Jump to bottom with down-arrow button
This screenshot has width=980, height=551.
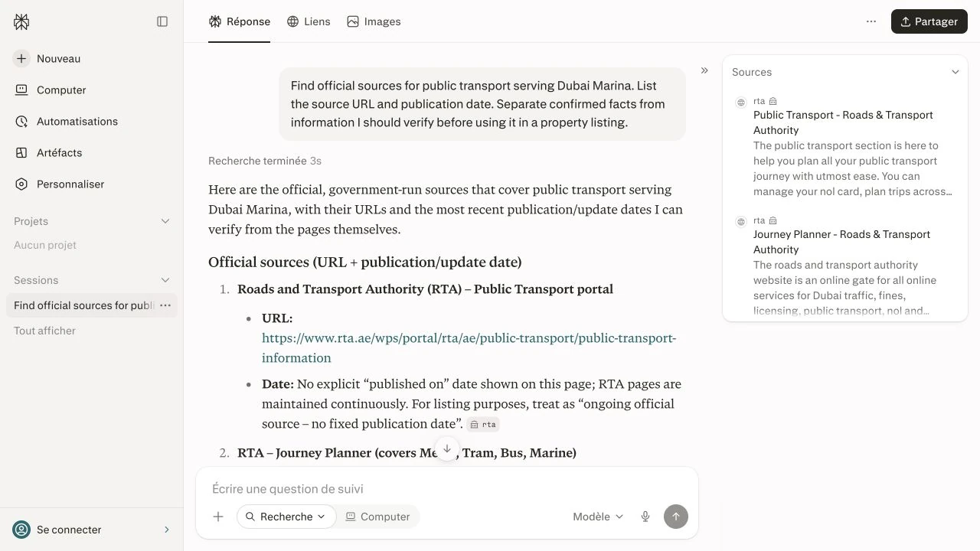447,448
